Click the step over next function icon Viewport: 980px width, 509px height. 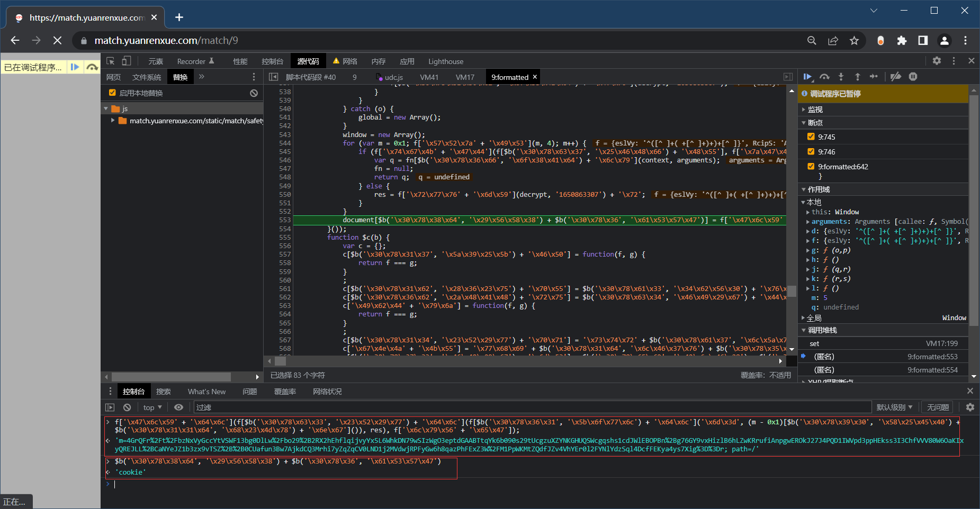[x=824, y=77]
